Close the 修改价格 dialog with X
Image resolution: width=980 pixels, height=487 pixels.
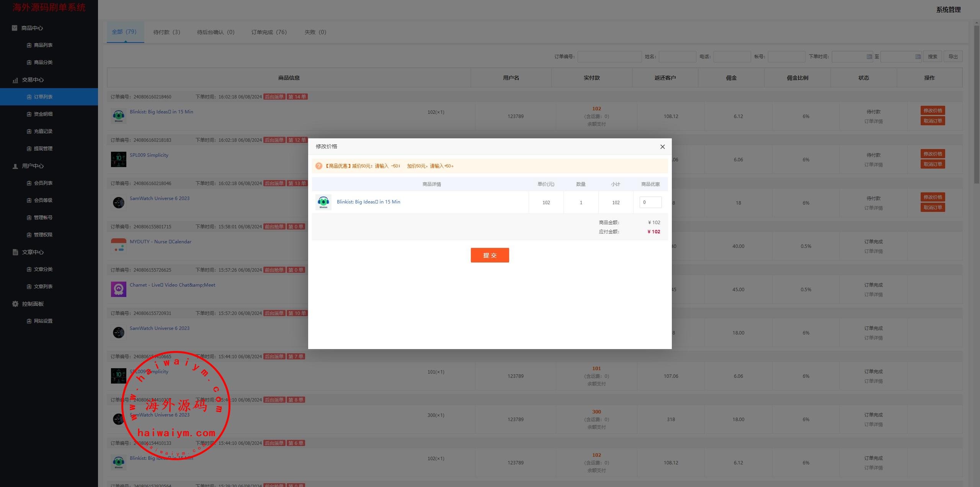pos(662,147)
